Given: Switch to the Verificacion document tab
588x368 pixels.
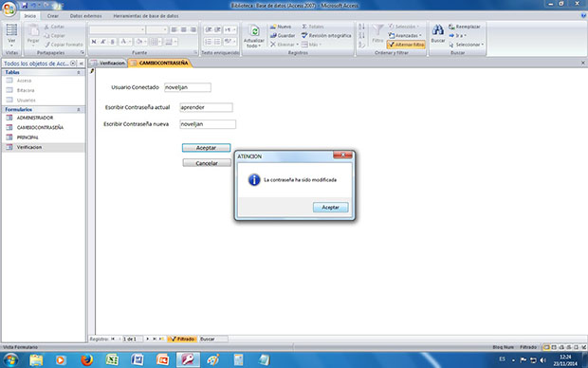Looking at the screenshot, I should [108, 63].
